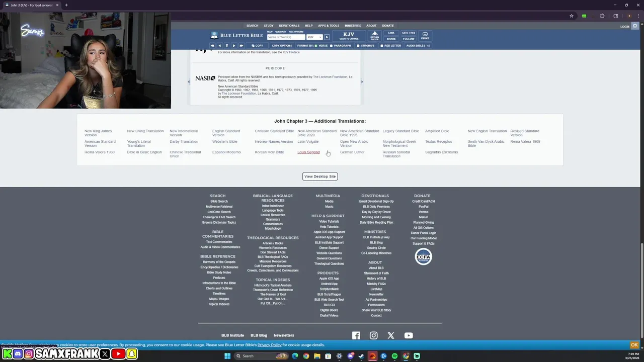Open BLB Institute footer link

[x=232, y=335]
